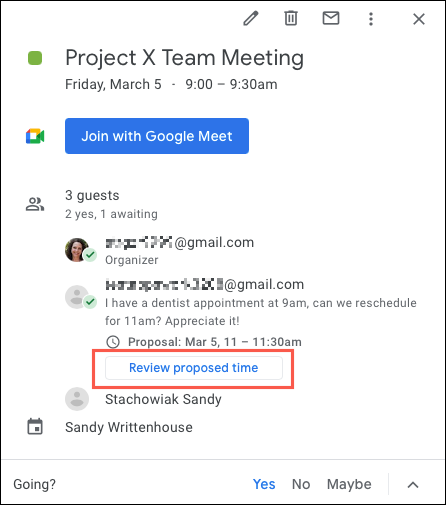Respond No to the invitation

[301, 484]
